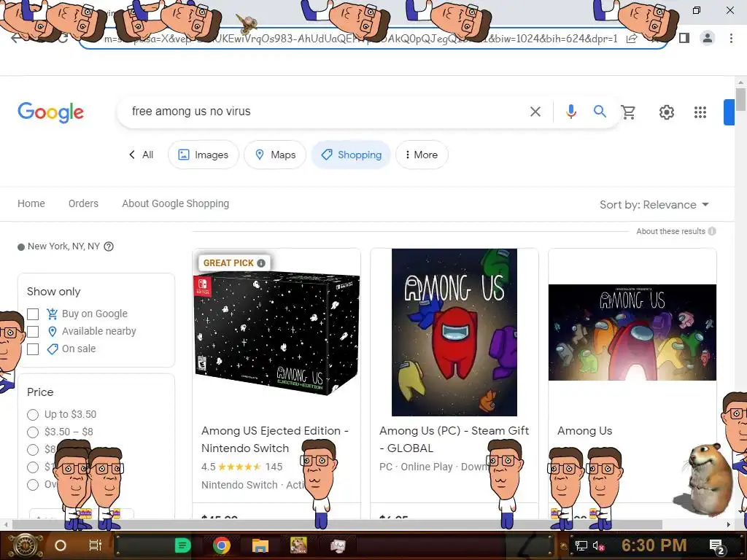Click the Chrome address bar URL
The width and height of the screenshot is (747, 560).
(360, 39)
